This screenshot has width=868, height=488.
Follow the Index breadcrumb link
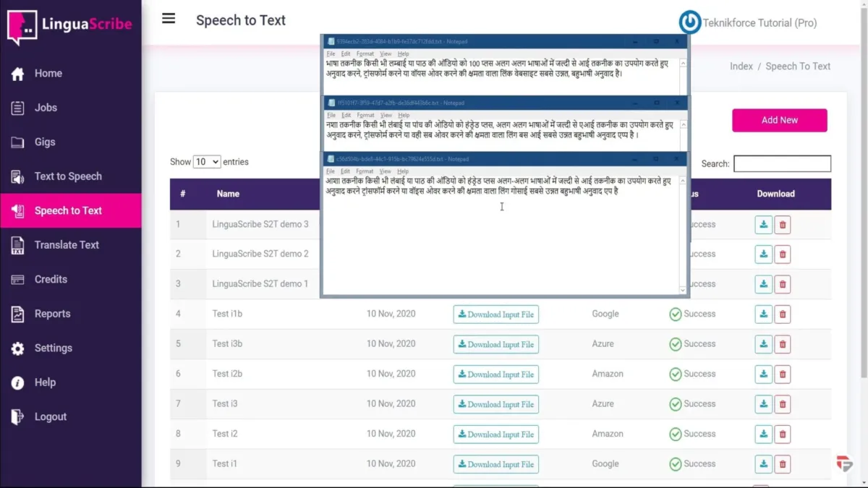[741, 66]
